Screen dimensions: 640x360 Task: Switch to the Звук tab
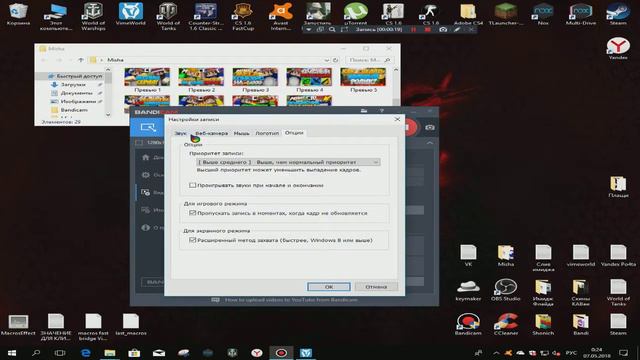pyautogui.click(x=180, y=133)
